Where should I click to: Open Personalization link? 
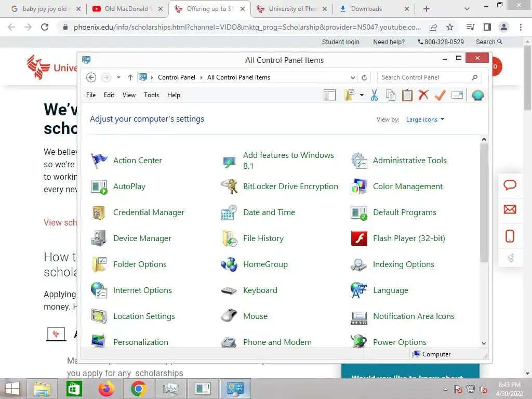pyautogui.click(x=141, y=342)
